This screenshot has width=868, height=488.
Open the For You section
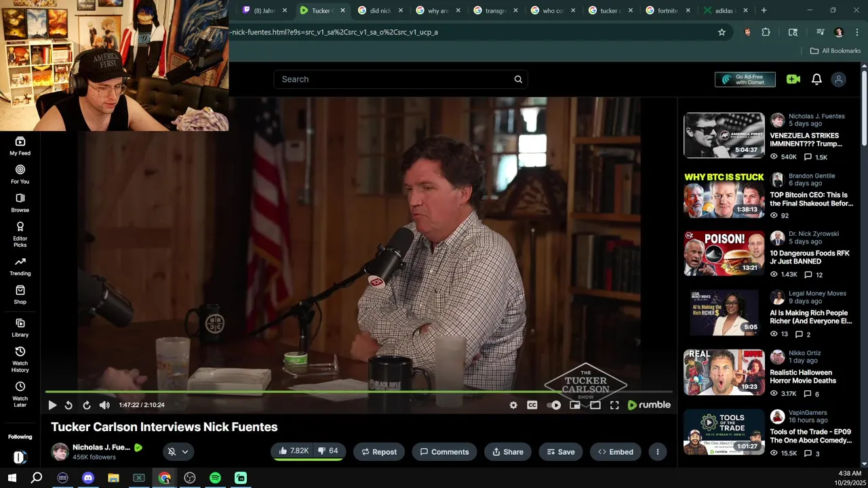point(20,174)
